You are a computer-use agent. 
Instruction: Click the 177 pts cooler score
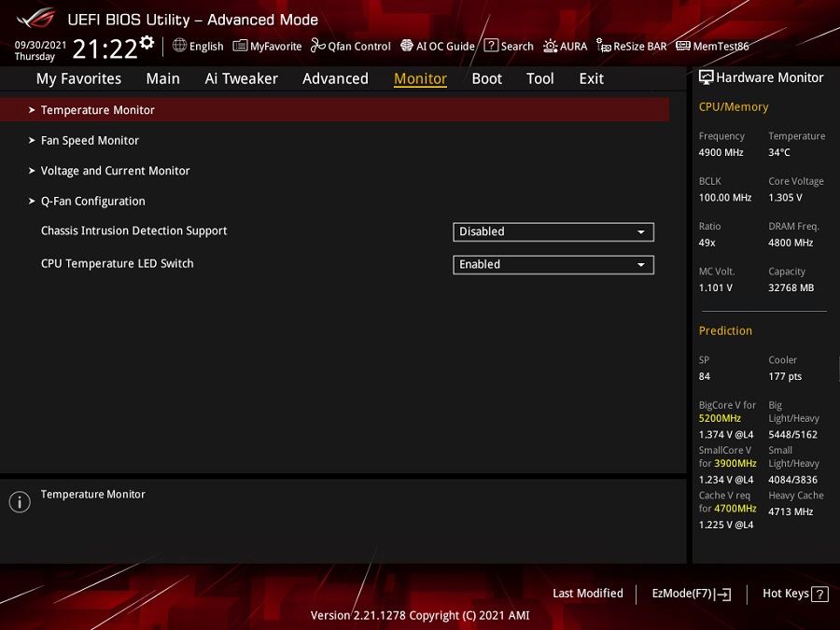[x=785, y=376]
